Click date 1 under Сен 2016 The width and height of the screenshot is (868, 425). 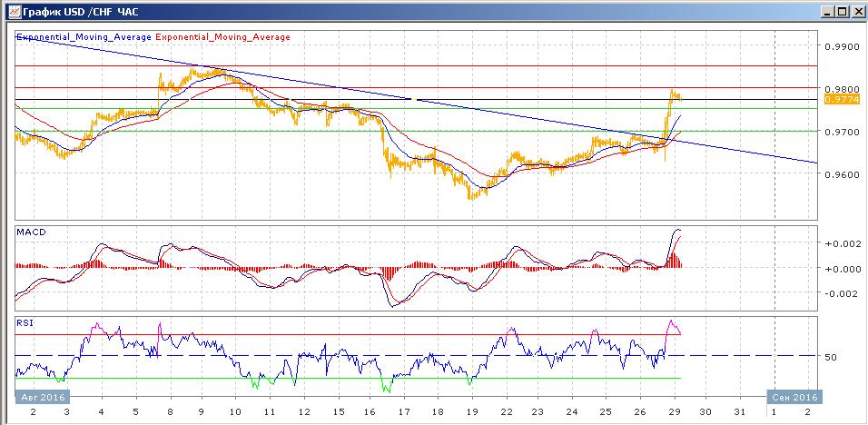774,412
